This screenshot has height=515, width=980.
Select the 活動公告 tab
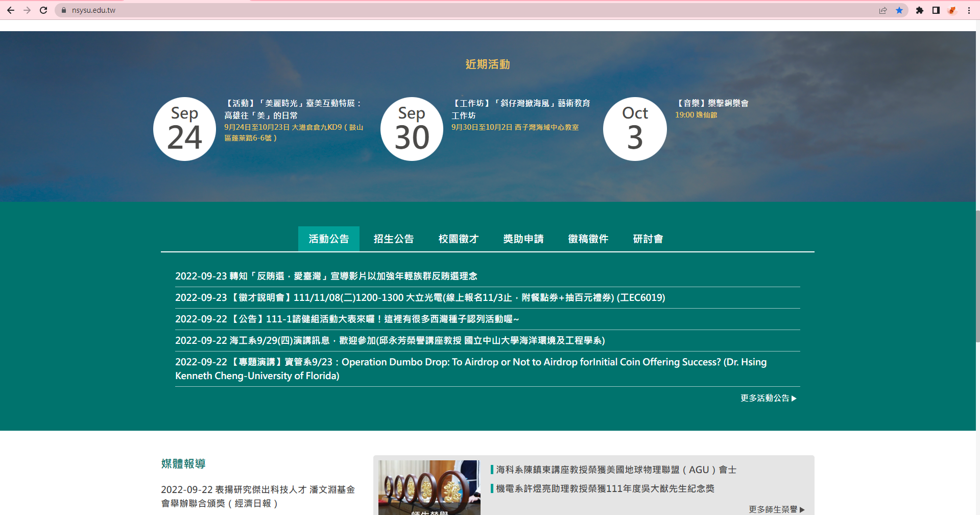[329, 239]
